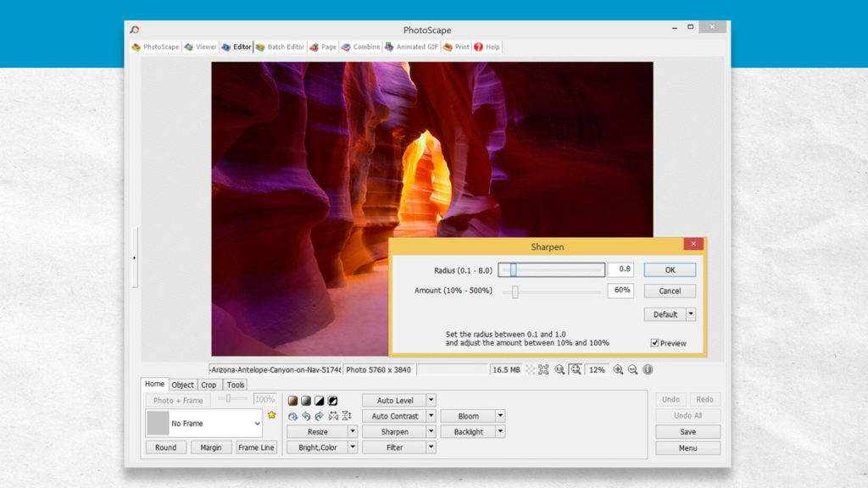Click the Auto Contrast button
Viewport: 868px width, 488px height.
[394, 415]
